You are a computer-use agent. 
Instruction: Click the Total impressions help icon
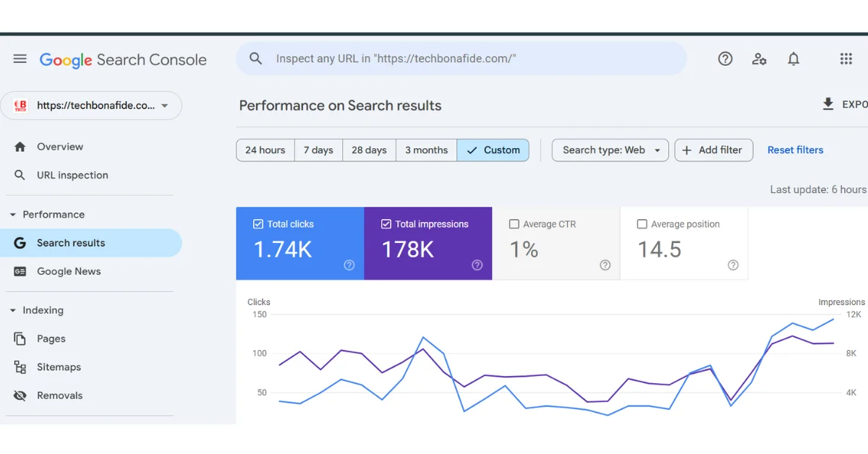pyautogui.click(x=477, y=265)
